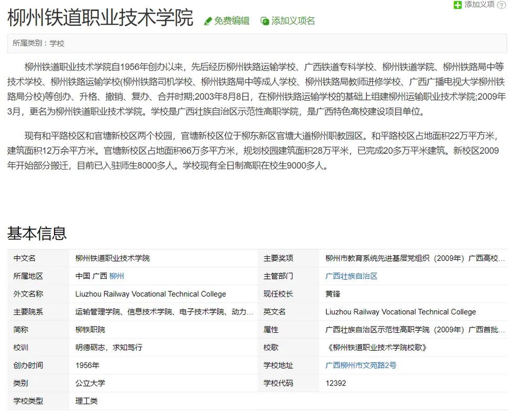
Task: Open the 柳州 region link
Action: 116,276
